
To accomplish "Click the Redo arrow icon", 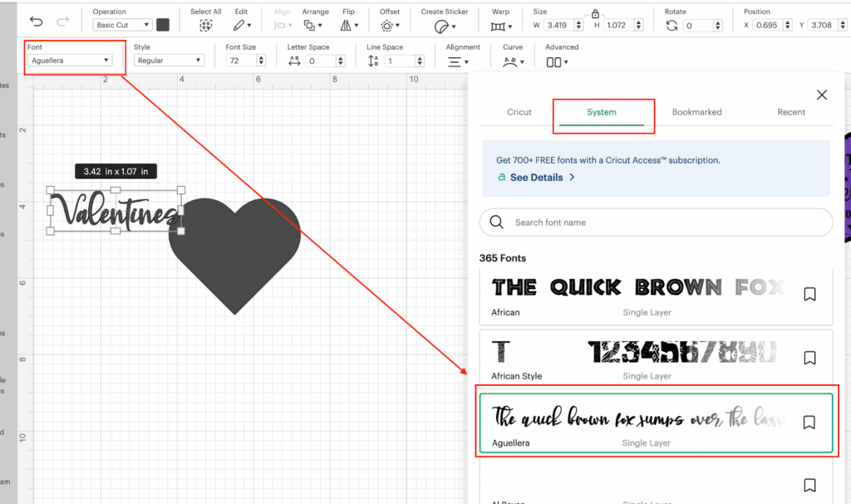I will coord(63,22).
